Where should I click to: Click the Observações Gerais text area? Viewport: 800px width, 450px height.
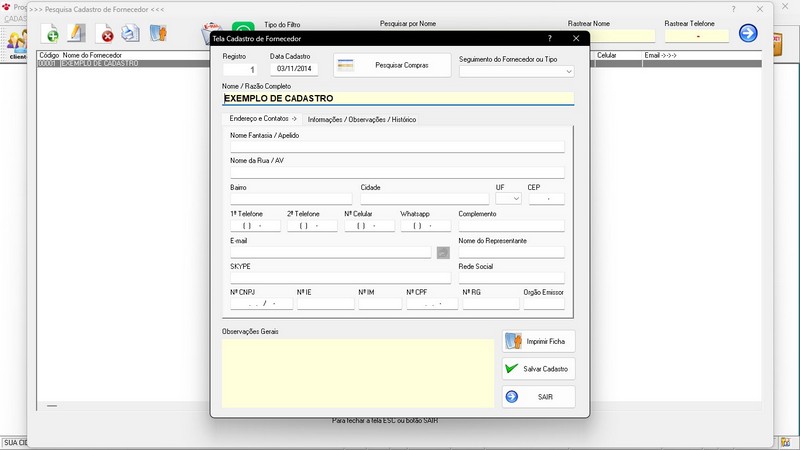tap(358, 373)
